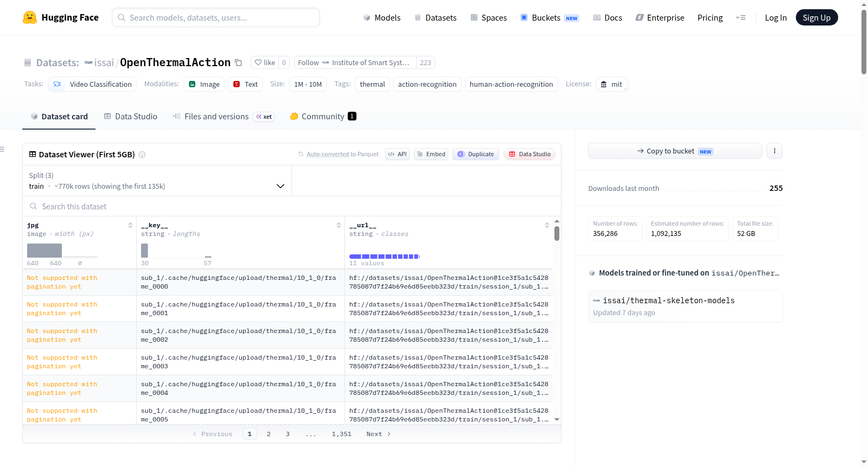Image resolution: width=868 pixels, height=467 pixels.
Task: Open the three-dot more options menu
Action: point(775,151)
